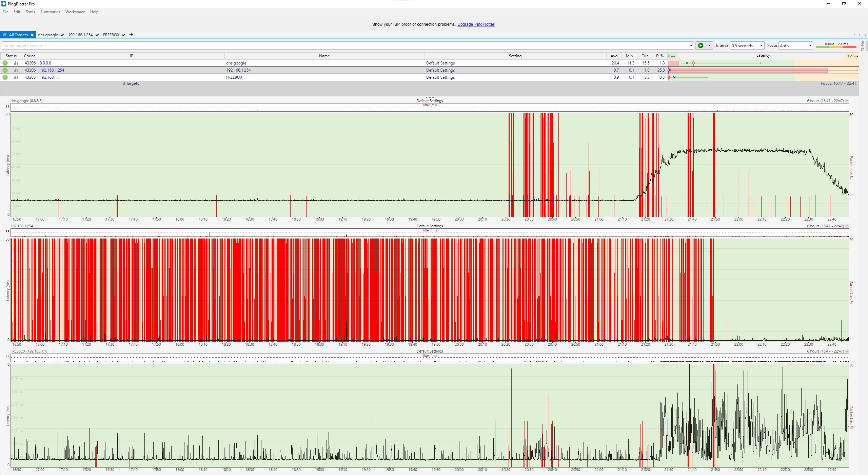Open the Workspace menu
868x475 pixels.
click(75, 12)
